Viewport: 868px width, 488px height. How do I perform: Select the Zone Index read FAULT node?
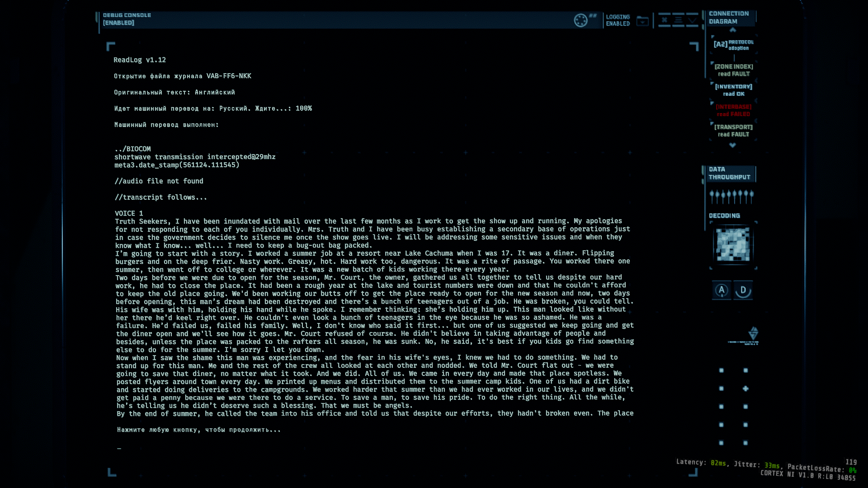pyautogui.click(x=734, y=70)
